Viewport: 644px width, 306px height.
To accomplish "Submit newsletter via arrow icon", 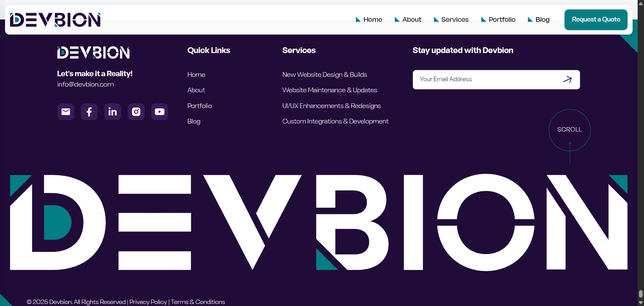I will click(x=568, y=80).
